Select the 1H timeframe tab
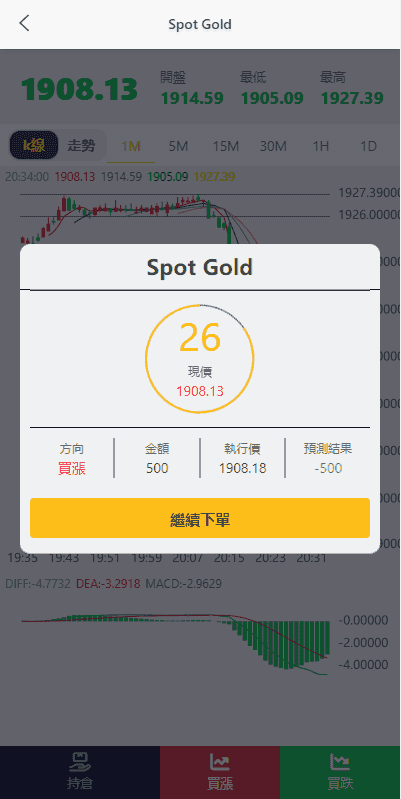 tap(320, 147)
